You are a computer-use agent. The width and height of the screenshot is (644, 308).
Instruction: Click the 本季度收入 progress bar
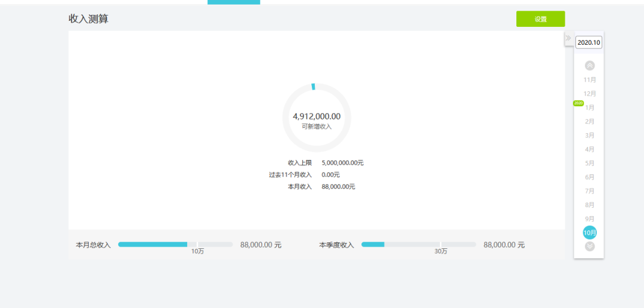pos(419,245)
